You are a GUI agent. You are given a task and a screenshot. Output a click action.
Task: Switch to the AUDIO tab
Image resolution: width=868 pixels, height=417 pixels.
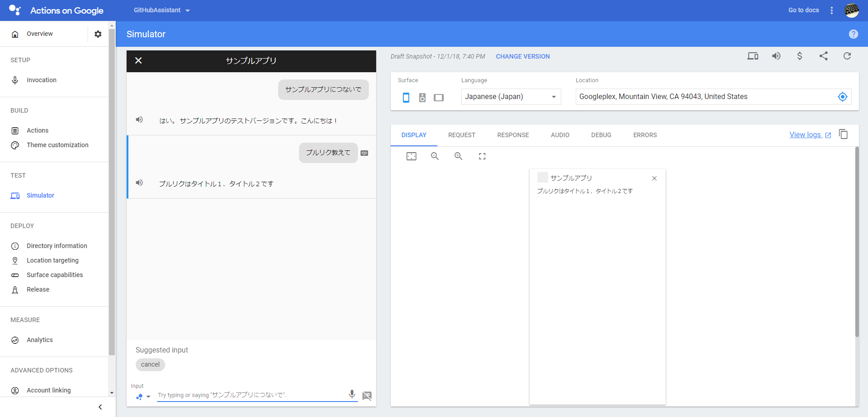[x=560, y=135]
